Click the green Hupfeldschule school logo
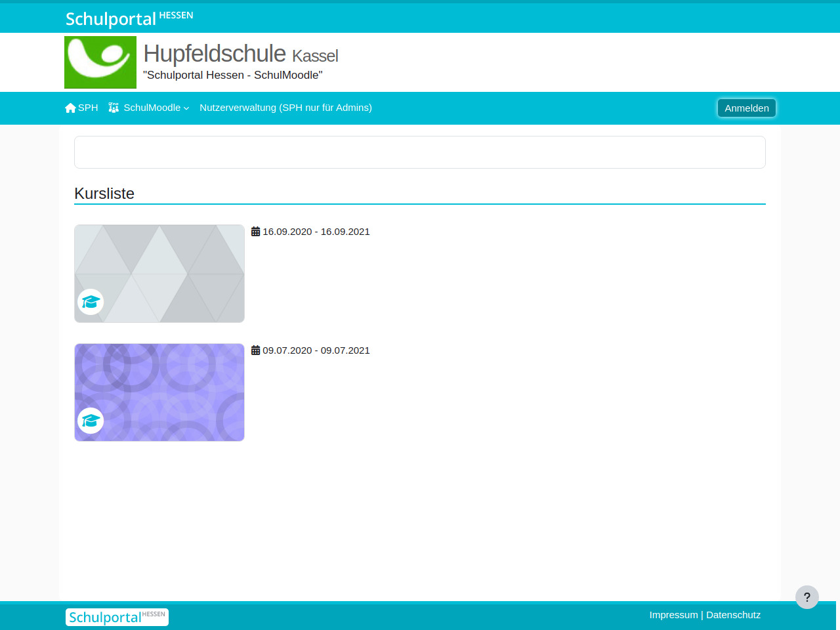840x630 pixels. coord(100,62)
